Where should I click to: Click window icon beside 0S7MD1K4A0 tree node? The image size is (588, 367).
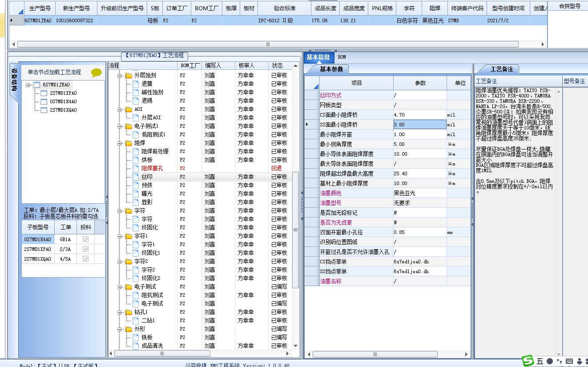pos(44,102)
